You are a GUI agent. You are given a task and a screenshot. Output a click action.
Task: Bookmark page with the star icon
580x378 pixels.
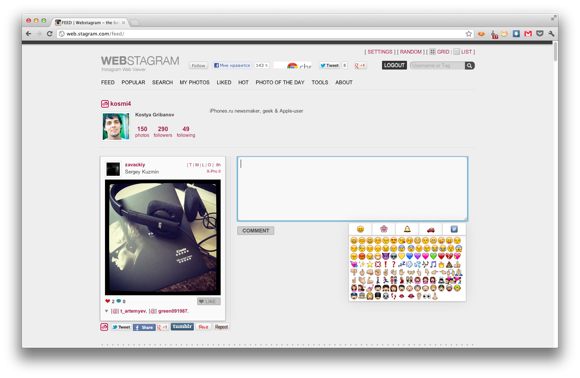(x=469, y=34)
